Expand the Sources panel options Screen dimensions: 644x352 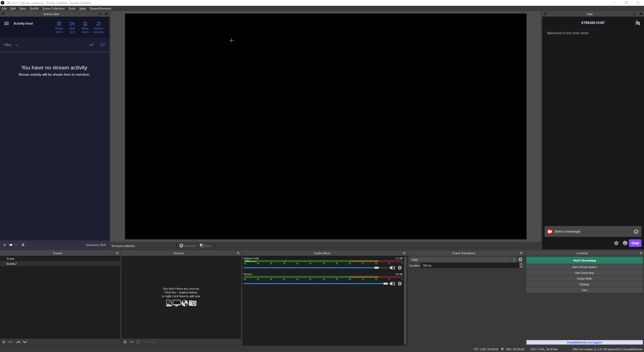[x=238, y=253]
